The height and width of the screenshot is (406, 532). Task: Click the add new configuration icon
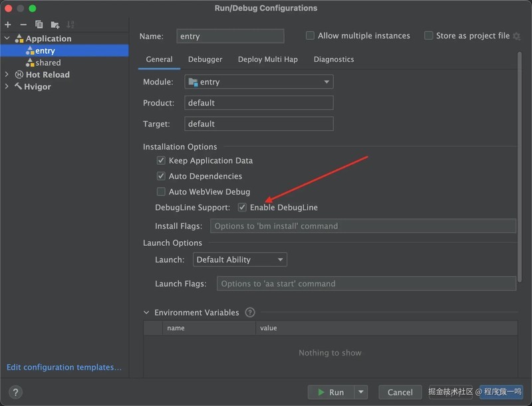(7, 25)
